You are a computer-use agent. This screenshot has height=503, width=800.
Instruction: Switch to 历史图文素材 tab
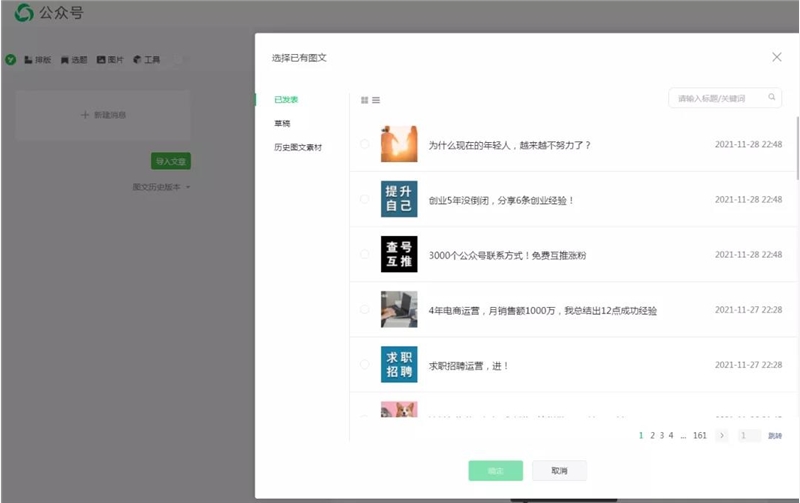[298, 147]
